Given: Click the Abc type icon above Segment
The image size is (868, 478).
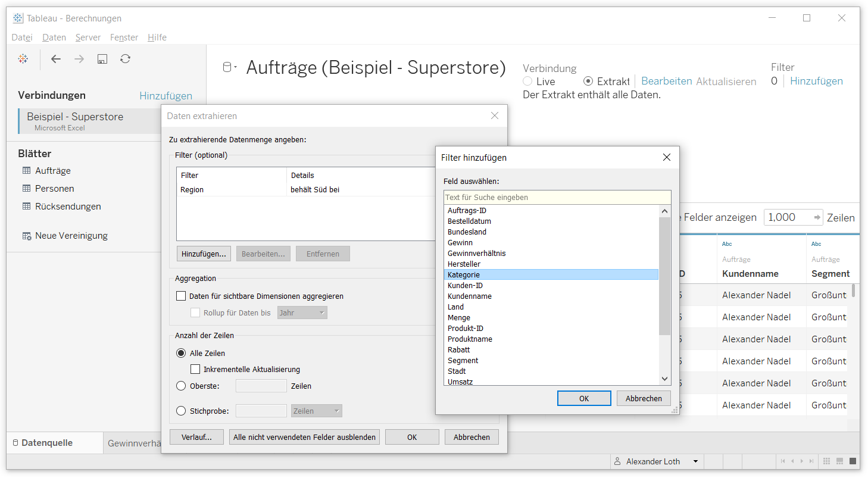Looking at the screenshot, I should coord(816,244).
